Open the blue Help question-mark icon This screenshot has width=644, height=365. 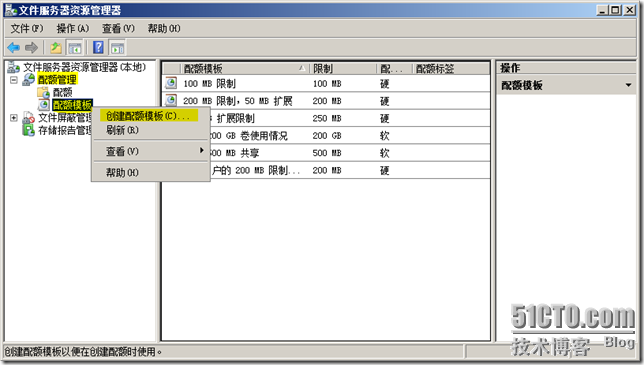coord(98,48)
